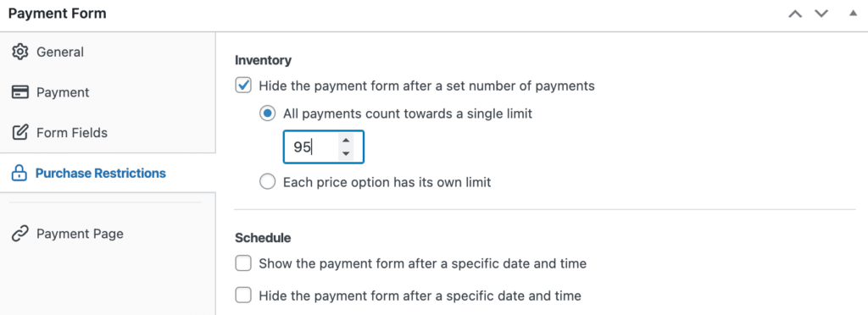868x315 pixels.
Task: Click the Form Fields pencil icon
Action: (20, 133)
